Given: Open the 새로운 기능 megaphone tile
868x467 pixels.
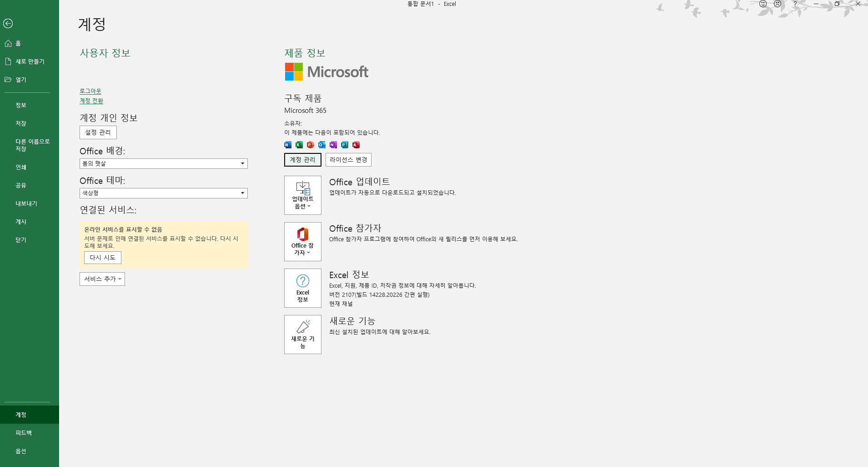Looking at the screenshot, I should coord(303,335).
